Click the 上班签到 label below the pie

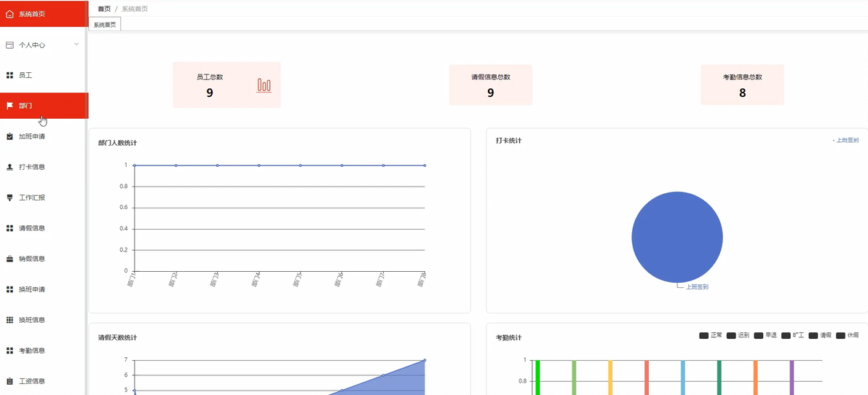[698, 287]
